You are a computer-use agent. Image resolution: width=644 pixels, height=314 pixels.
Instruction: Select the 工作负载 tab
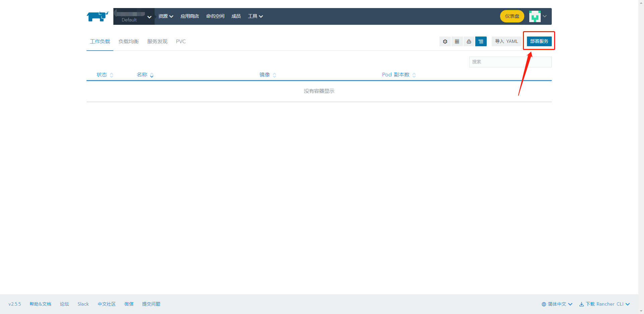click(x=100, y=42)
